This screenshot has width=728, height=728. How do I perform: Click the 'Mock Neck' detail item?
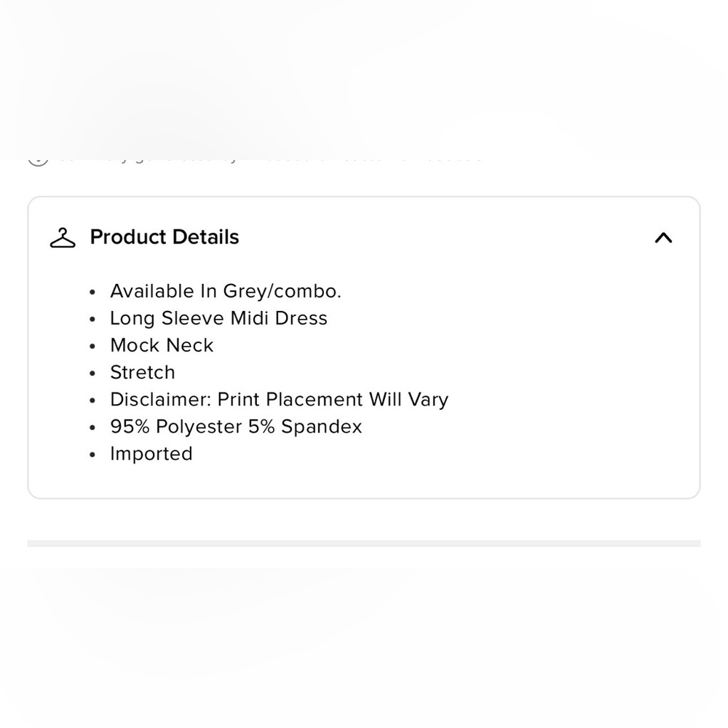point(162,345)
